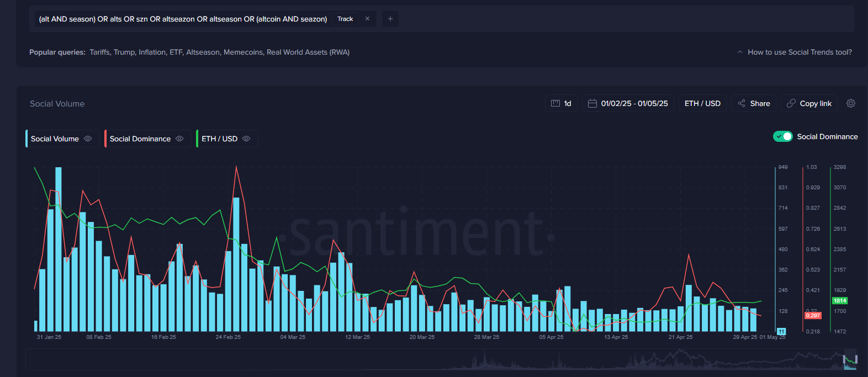This screenshot has height=377, width=868.
Task: Select the Trump popular query
Action: 124,52
